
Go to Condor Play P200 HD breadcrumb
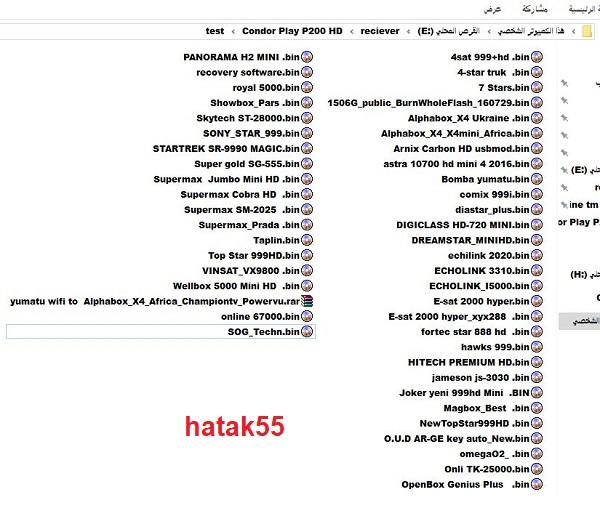pos(292,31)
